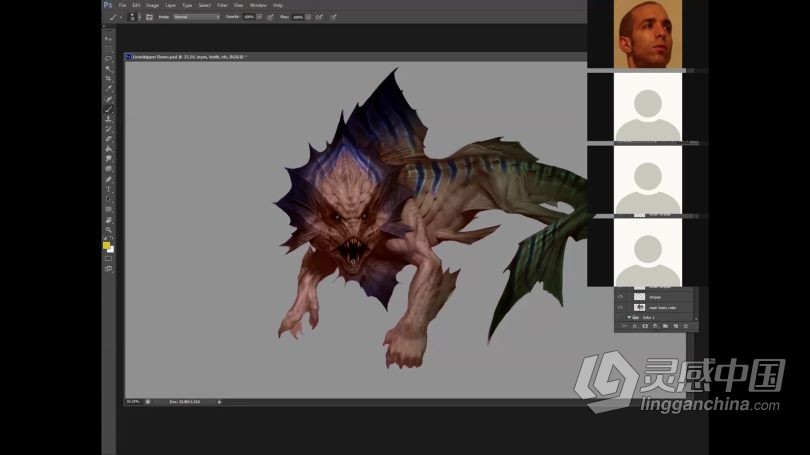Open the Help menu
This screenshot has height=455, width=810.
[278, 5]
